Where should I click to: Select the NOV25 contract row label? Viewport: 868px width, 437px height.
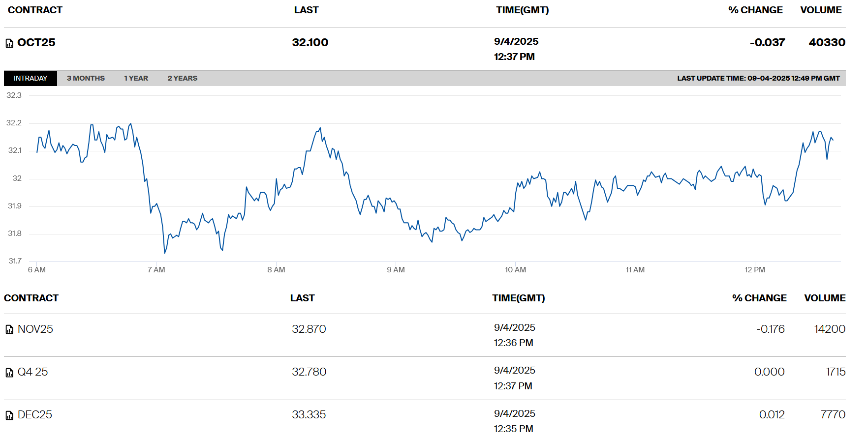(x=35, y=329)
